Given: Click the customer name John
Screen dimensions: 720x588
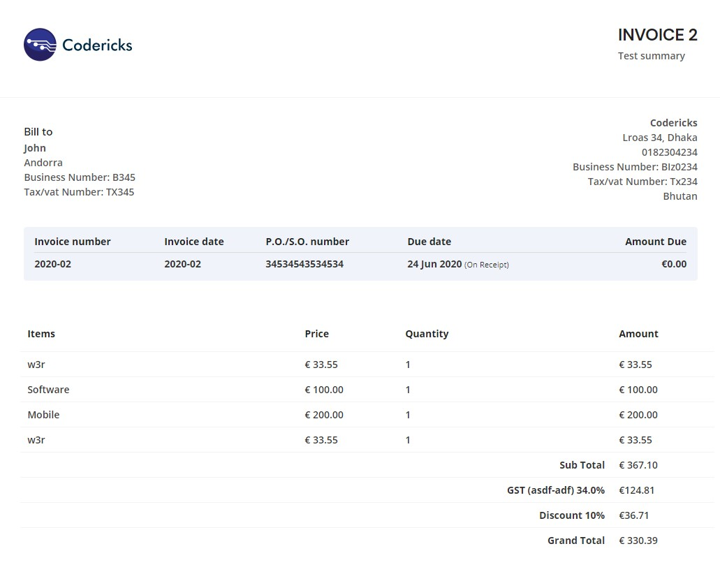Looking at the screenshot, I should pos(35,148).
